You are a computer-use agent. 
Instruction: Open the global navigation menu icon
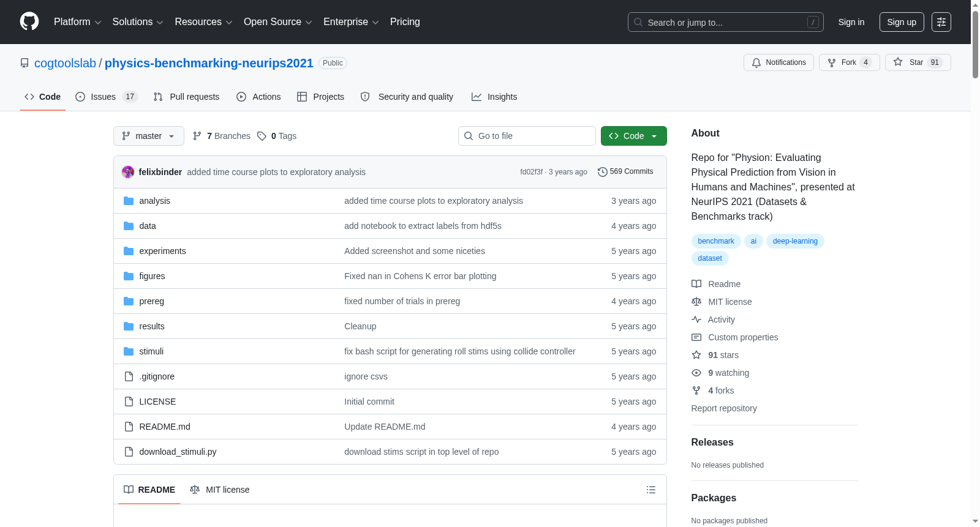[x=941, y=22]
